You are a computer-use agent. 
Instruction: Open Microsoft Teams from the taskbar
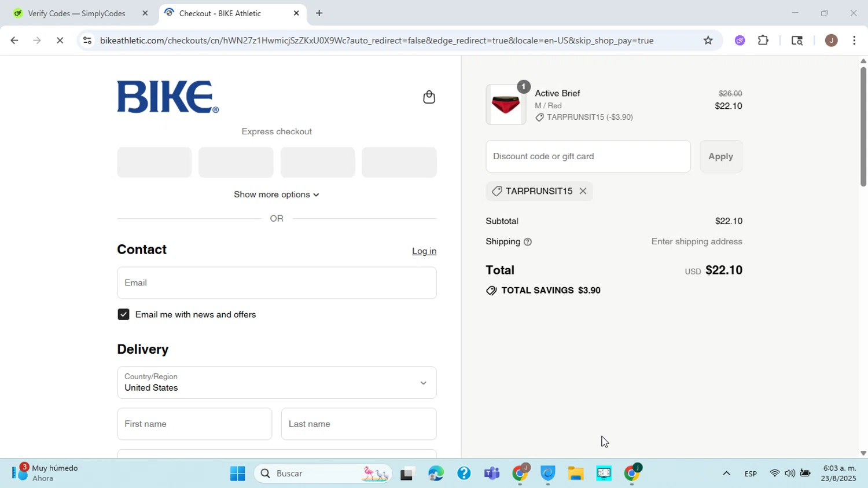click(x=492, y=474)
